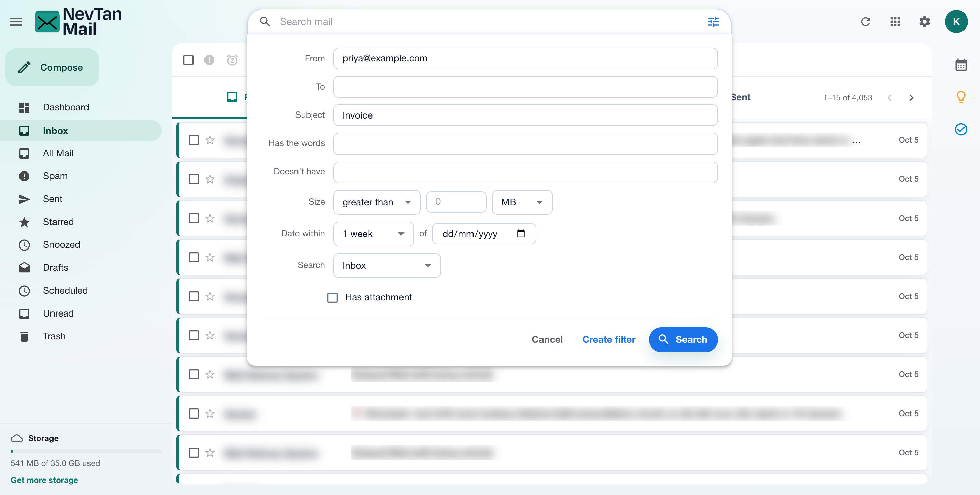
Task: Open Dashboard in the sidebar
Action: pyautogui.click(x=81, y=107)
